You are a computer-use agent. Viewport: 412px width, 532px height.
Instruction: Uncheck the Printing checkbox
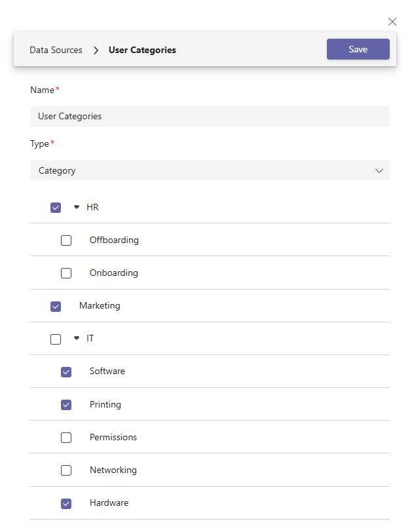(66, 405)
